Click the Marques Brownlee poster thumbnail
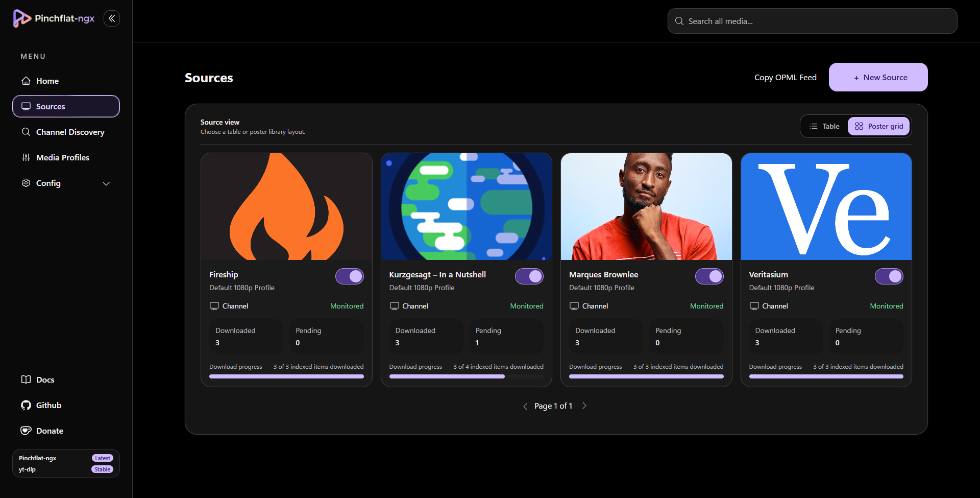This screenshot has height=498, width=980. 646,206
